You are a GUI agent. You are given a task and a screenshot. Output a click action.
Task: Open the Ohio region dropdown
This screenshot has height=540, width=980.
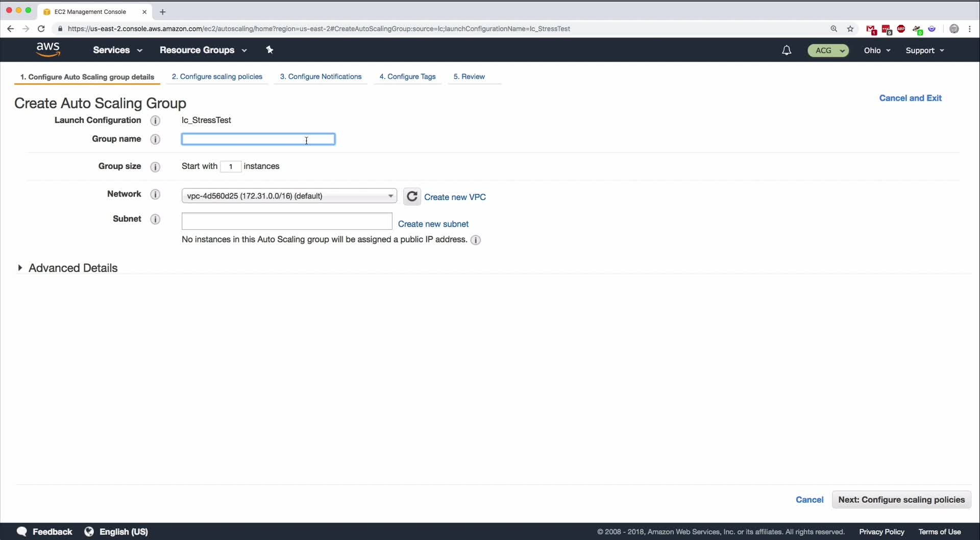[x=877, y=51]
